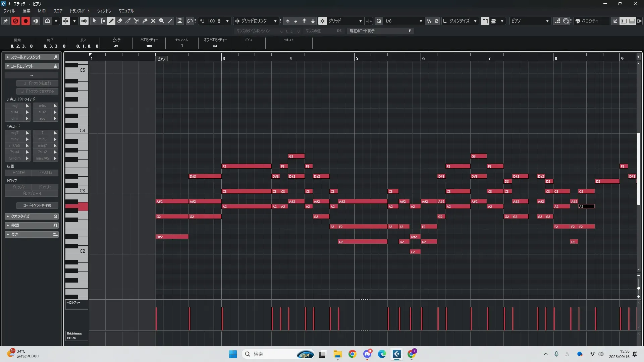
Task: Open the トランスポート menu
Action: [79, 11]
